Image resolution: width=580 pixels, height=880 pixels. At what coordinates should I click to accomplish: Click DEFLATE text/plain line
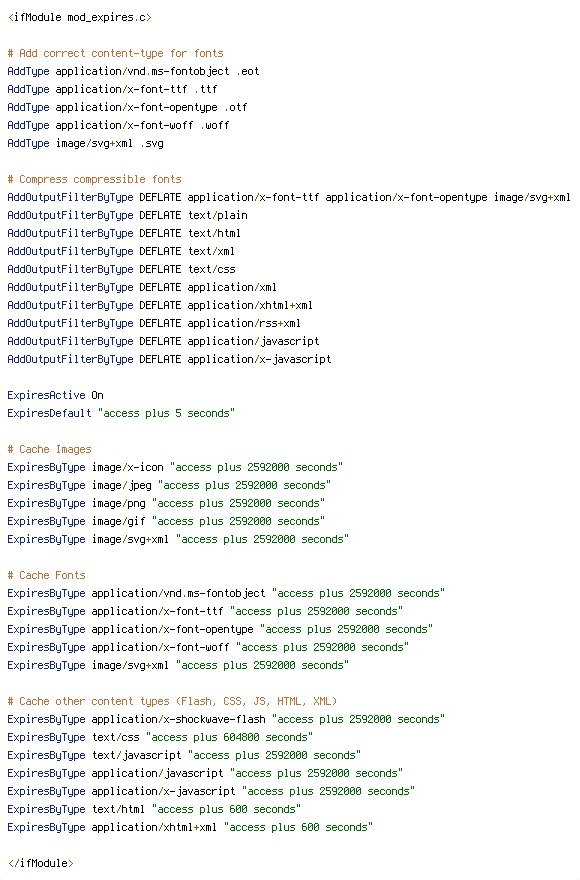pos(127,215)
